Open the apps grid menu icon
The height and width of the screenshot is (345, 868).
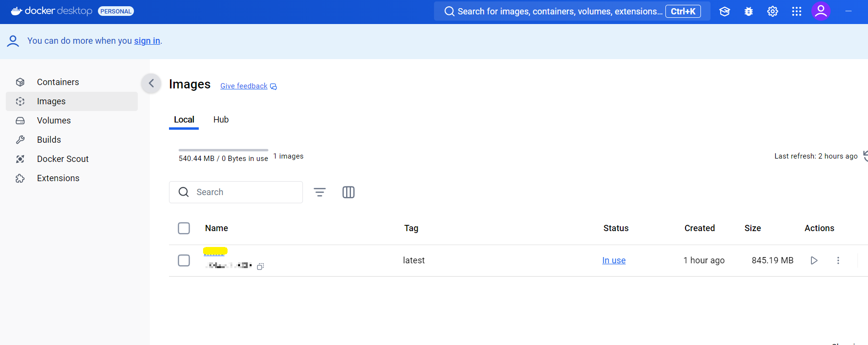click(x=796, y=12)
